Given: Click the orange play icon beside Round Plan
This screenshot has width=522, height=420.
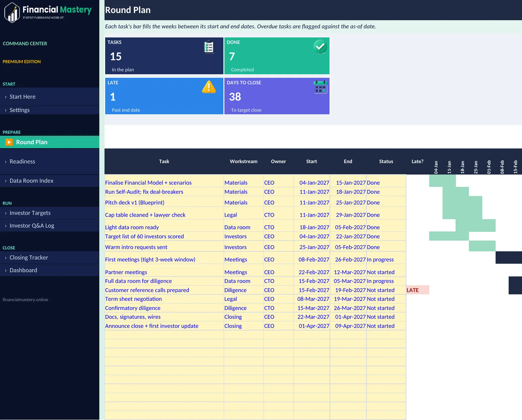Looking at the screenshot, I should (x=9, y=142).
